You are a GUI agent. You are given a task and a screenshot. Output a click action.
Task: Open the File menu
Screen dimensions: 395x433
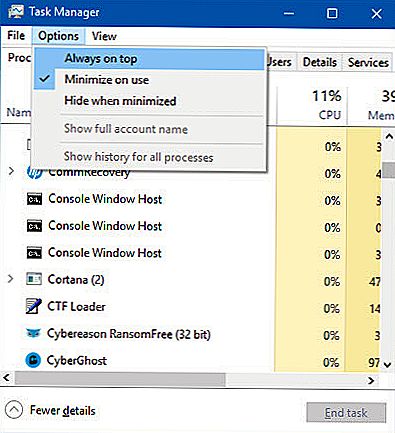pyautogui.click(x=16, y=36)
